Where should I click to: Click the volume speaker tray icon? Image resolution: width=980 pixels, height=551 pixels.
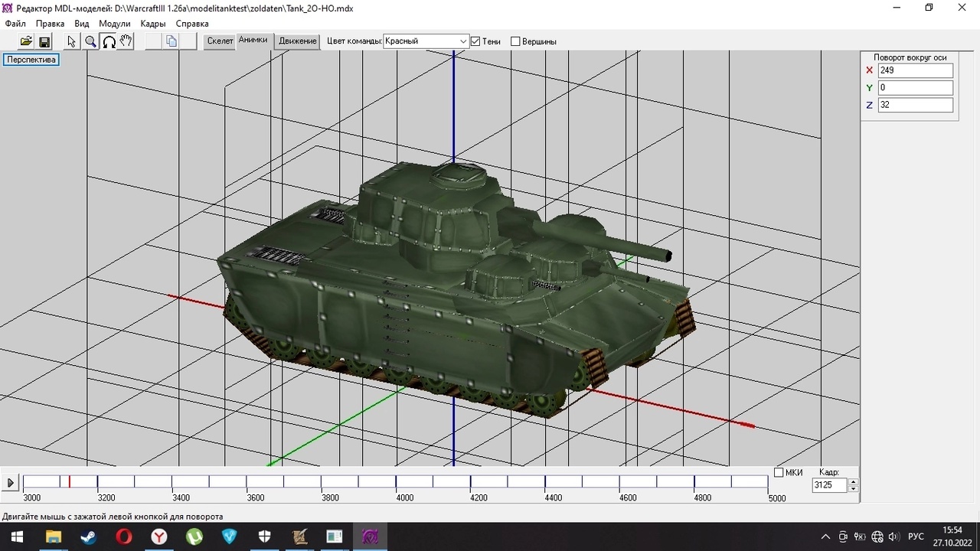(893, 536)
